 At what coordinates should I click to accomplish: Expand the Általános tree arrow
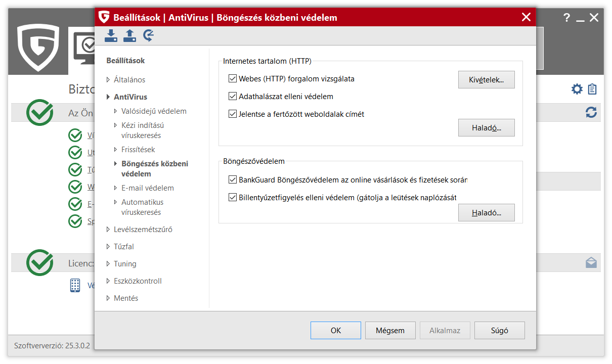[x=108, y=80]
